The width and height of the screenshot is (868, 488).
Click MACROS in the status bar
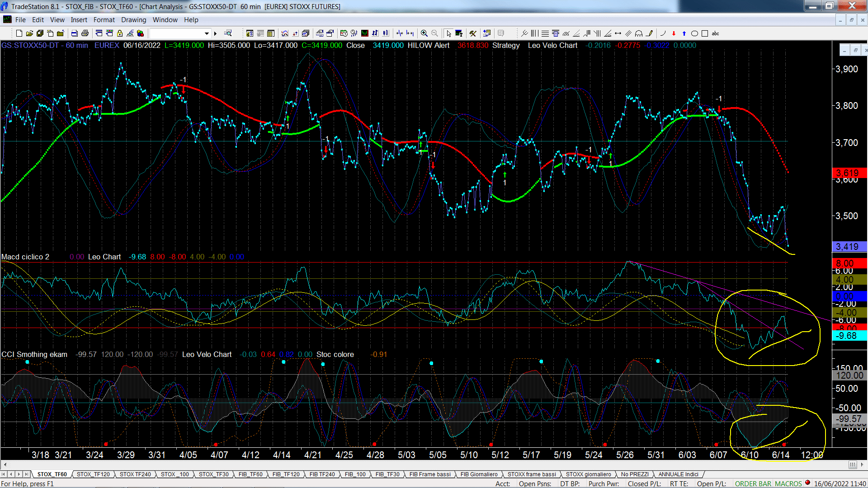788,483
